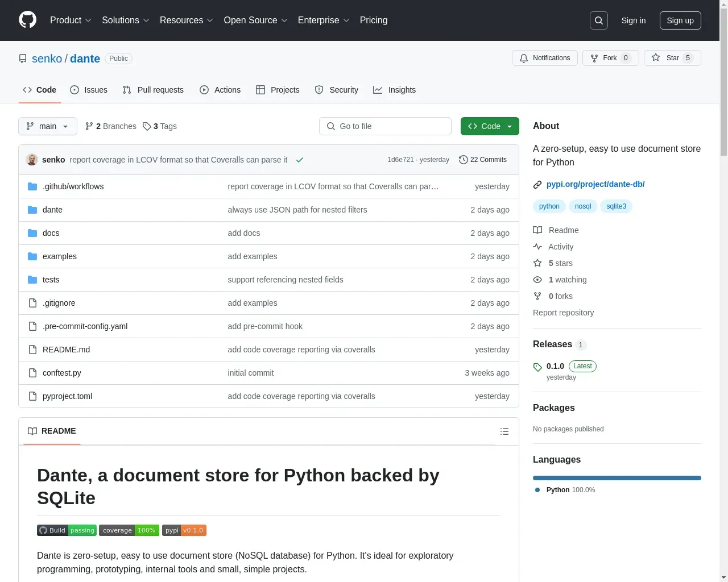Open 'initial commit' message for conftest.py
This screenshot has width=728, height=582.
tap(251, 373)
